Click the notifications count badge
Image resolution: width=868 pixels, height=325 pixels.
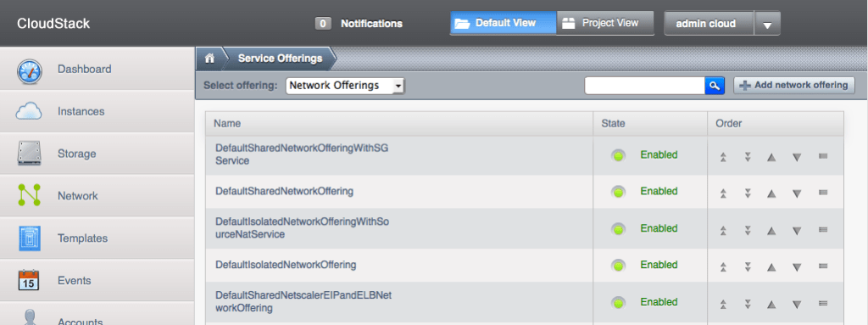pyautogui.click(x=323, y=24)
